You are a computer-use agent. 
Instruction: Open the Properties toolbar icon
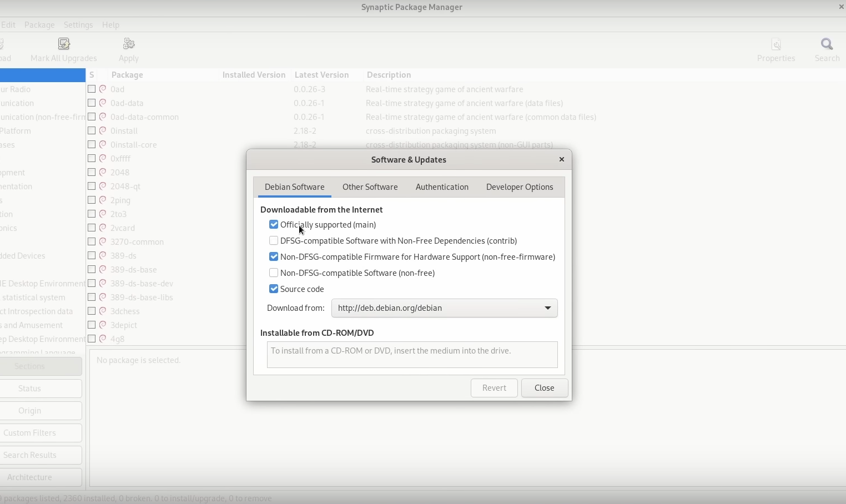[x=777, y=44]
